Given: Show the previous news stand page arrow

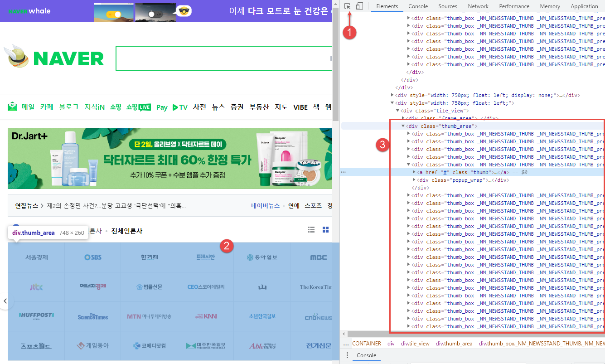Looking at the screenshot, I should [x=5, y=301].
